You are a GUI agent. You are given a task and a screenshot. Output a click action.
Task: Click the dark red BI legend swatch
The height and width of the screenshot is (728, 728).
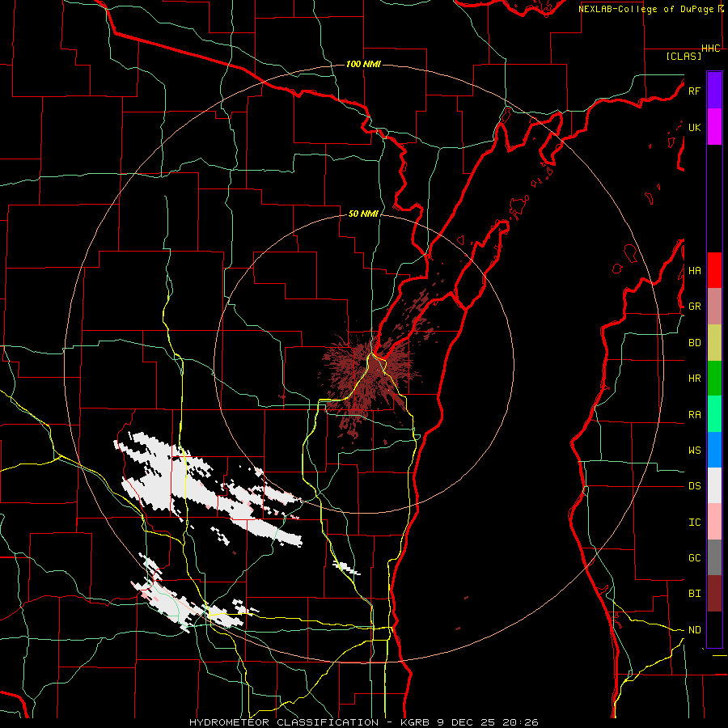(714, 594)
